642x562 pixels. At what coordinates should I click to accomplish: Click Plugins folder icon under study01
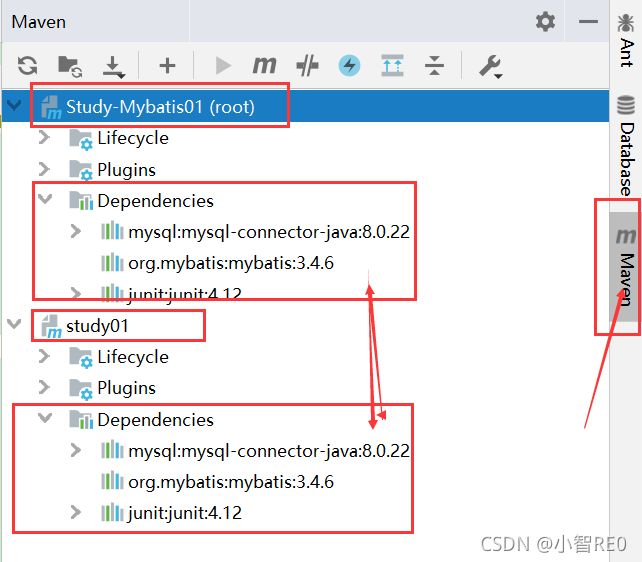point(81,389)
